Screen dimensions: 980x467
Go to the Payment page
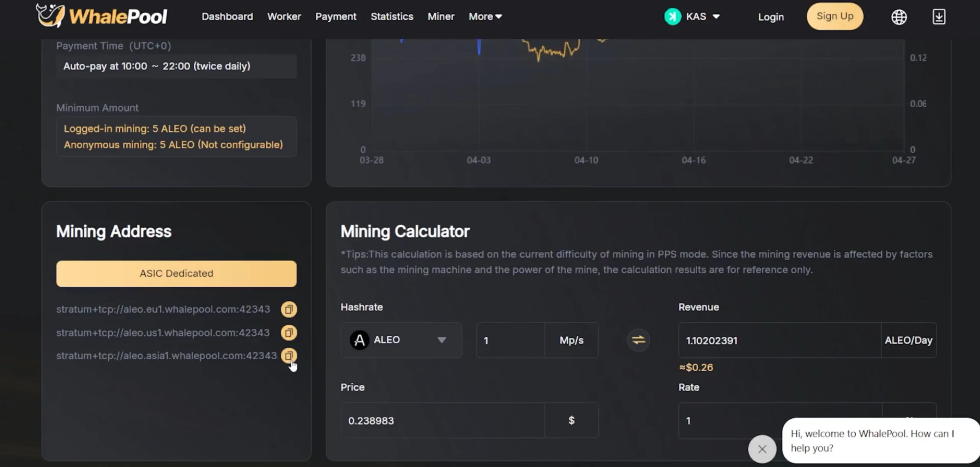pos(336,16)
